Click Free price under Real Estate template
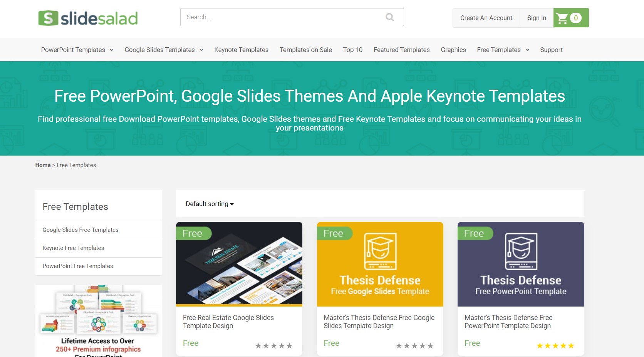644x357 pixels. coord(191,343)
